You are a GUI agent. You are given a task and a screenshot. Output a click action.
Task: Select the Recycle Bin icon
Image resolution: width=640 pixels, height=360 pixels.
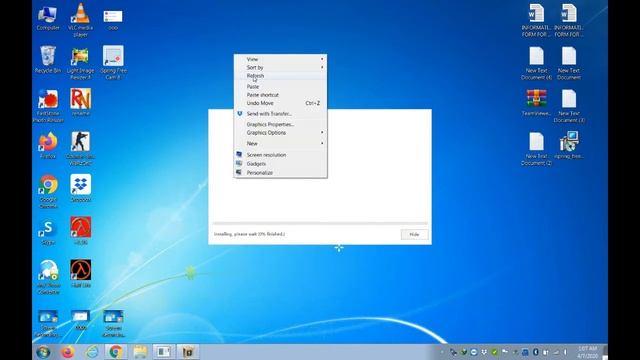click(x=48, y=60)
